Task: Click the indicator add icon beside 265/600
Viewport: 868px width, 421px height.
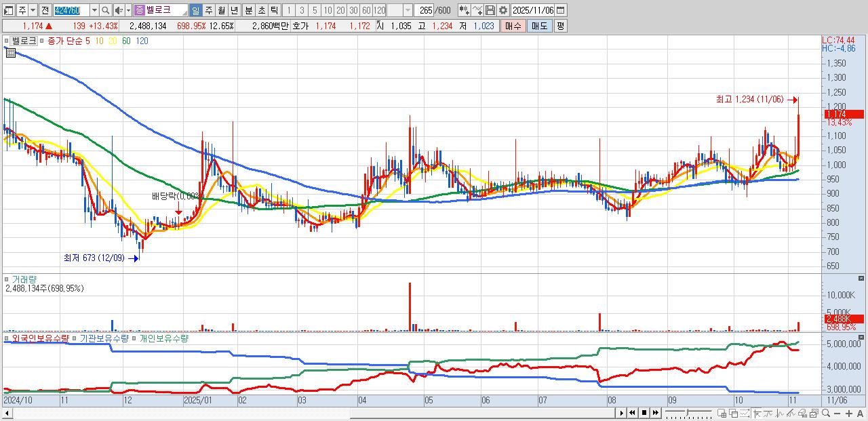Action: [465, 10]
